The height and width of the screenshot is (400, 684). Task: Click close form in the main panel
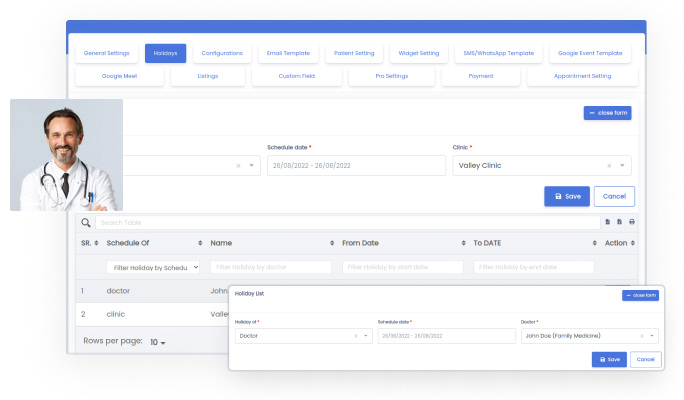[608, 113]
